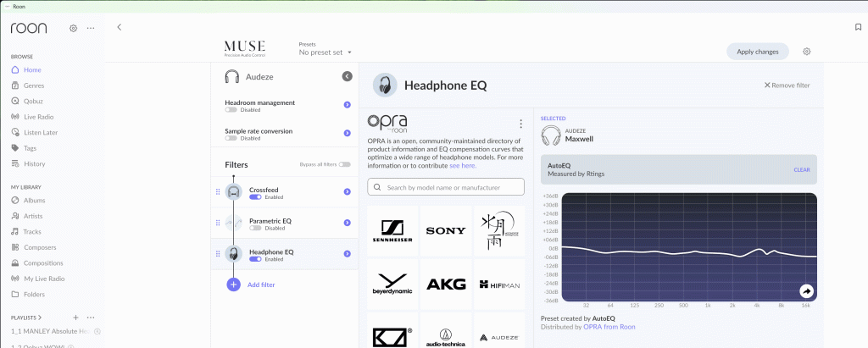The width and height of the screenshot is (868, 348).
Task: Select Audeze brand tile
Action: tap(498, 330)
